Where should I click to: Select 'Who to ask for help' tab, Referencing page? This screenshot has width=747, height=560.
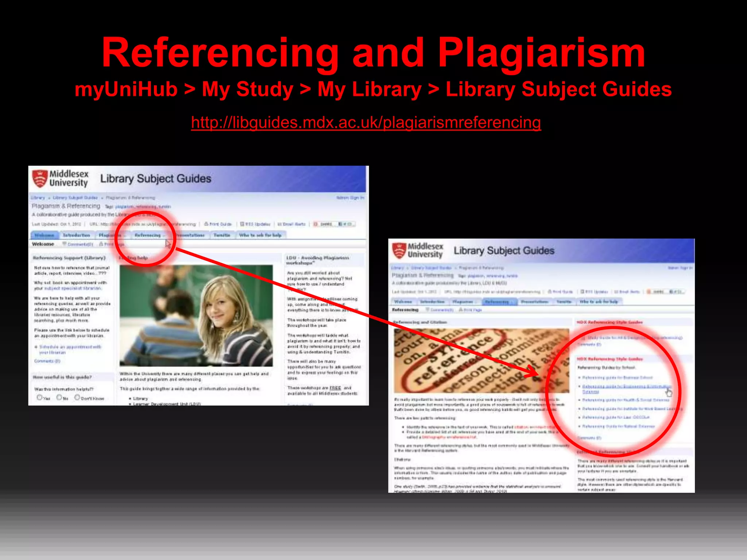(599, 302)
